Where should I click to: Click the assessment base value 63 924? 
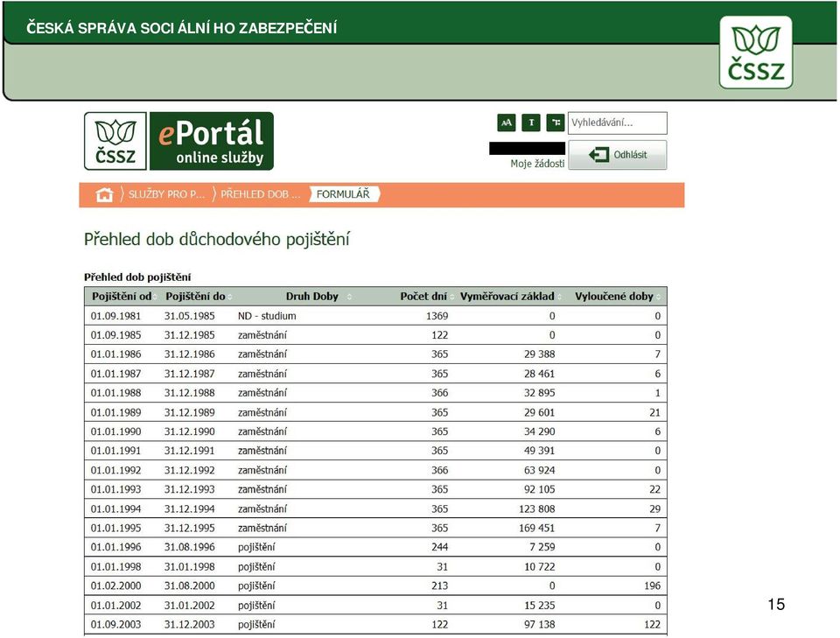coord(540,470)
